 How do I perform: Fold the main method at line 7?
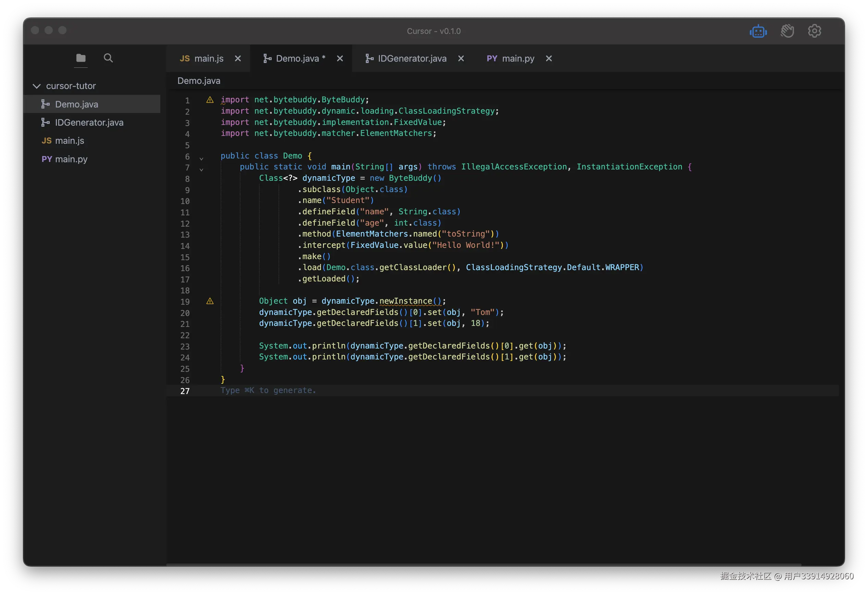click(201, 170)
